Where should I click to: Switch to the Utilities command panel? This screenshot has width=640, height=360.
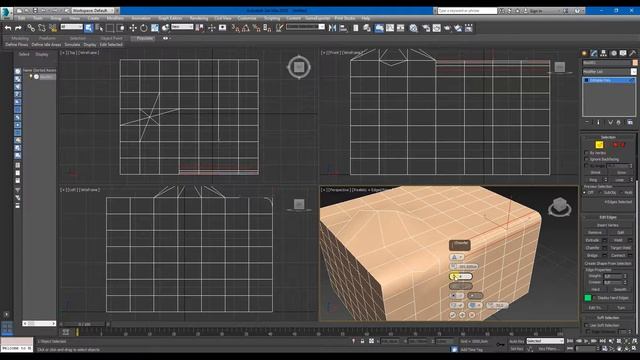pyautogui.click(x=632, y=53)
